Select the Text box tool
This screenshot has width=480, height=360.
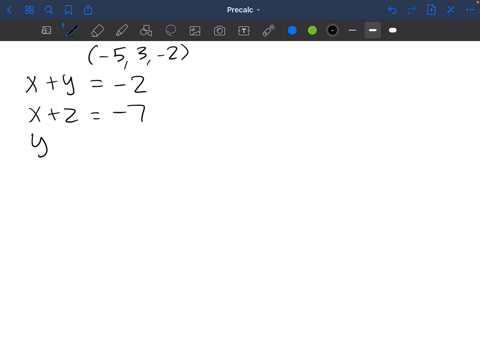tap(244, 31)
